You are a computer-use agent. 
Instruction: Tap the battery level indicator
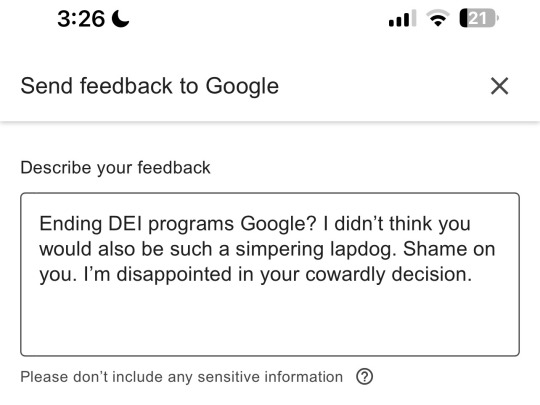(x=479, y=18)
